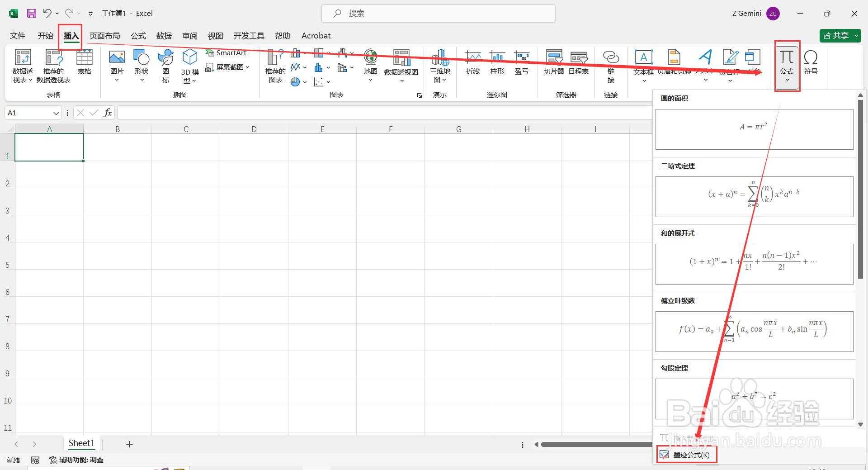The image size is (868, 470).
Task: Click the search (搜索) box
Action: [x=438, y=14]
